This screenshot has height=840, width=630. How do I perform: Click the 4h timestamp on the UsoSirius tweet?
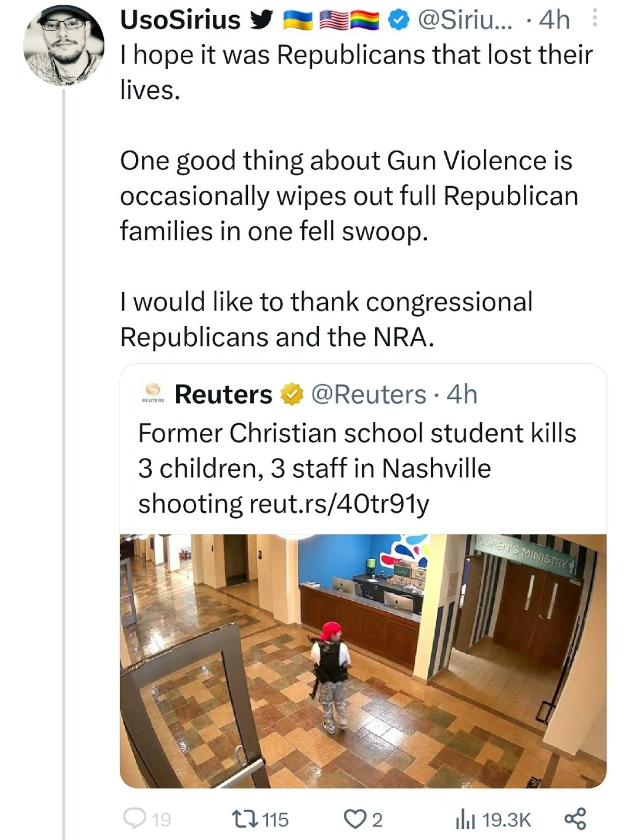click(554, 20)
